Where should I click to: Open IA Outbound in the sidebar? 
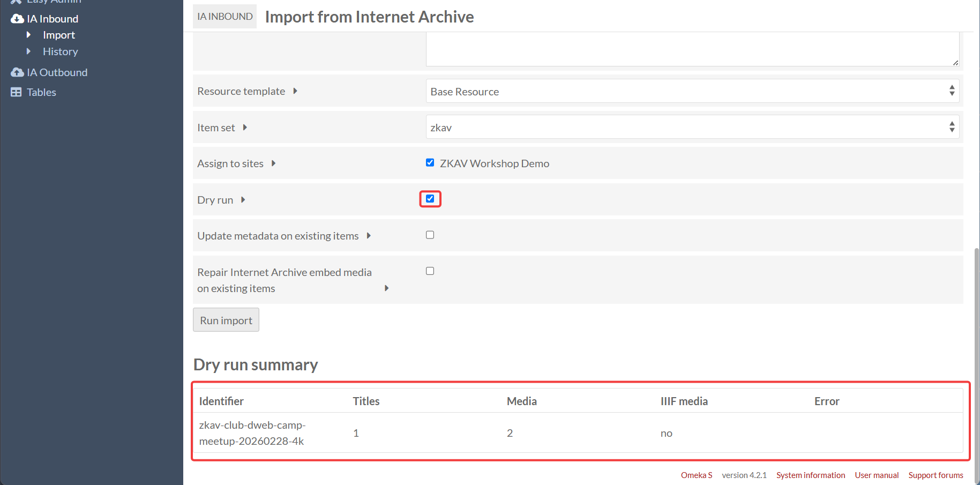[x=57, y=72]
